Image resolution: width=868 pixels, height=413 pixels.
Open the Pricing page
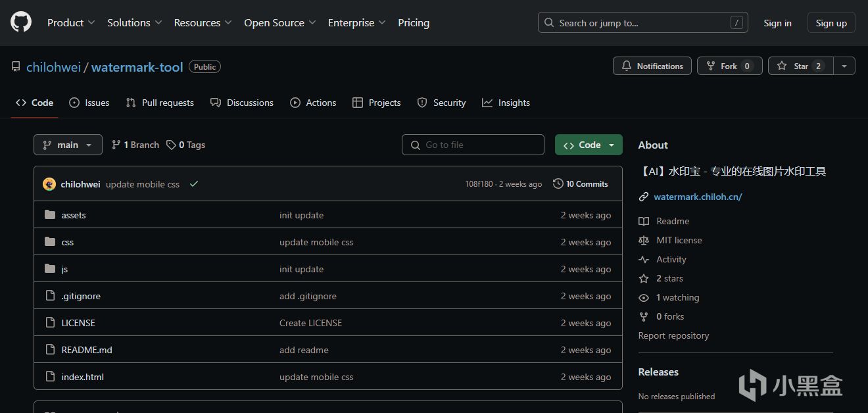[x=414, y=22]
